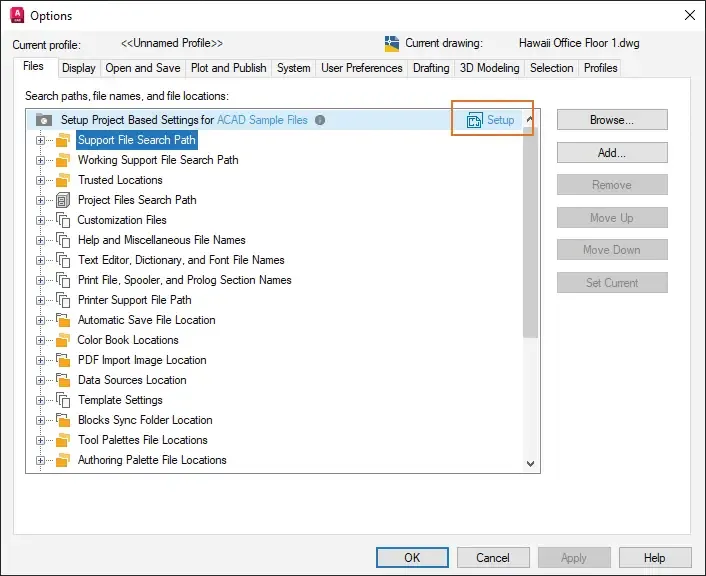Select the Data Sources Location tree item
Screen dimensions: 706x576
pyautogui.click(x=132, y=380)
